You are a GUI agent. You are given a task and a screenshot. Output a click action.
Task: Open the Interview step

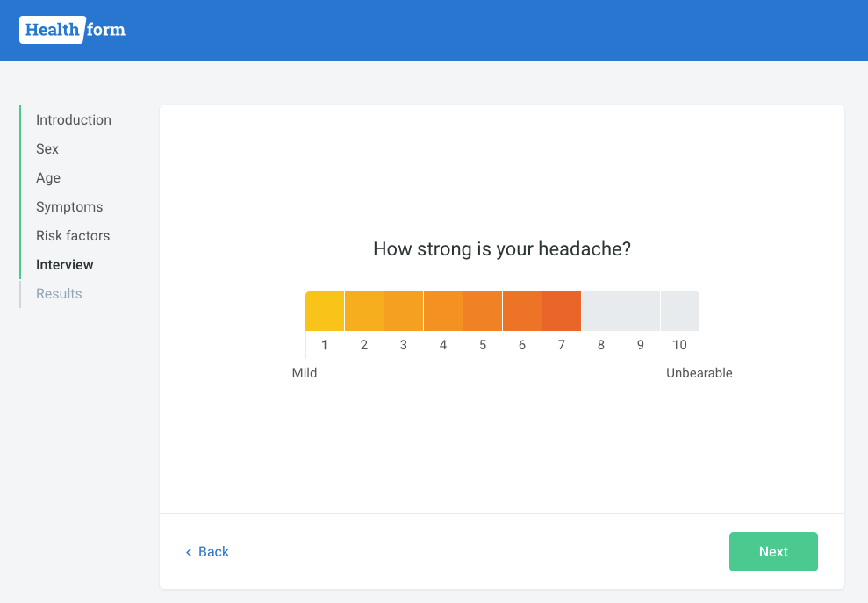tap(64, 265)
